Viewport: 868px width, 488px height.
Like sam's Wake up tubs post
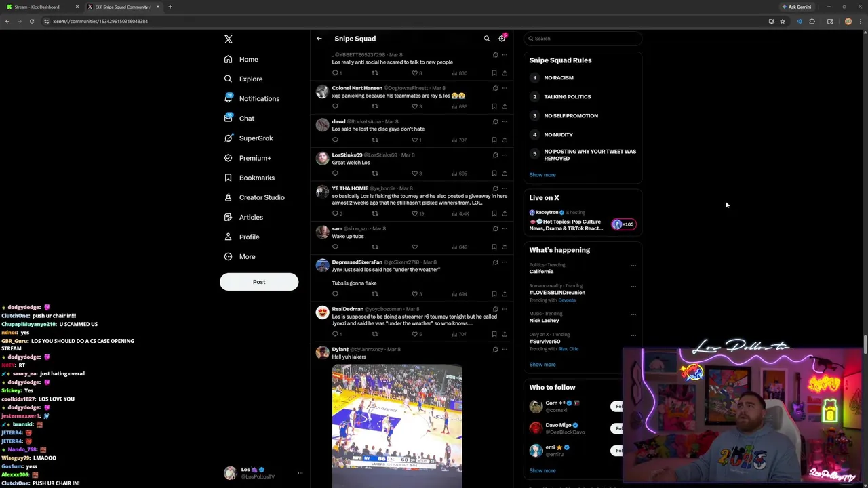(415, 247)
